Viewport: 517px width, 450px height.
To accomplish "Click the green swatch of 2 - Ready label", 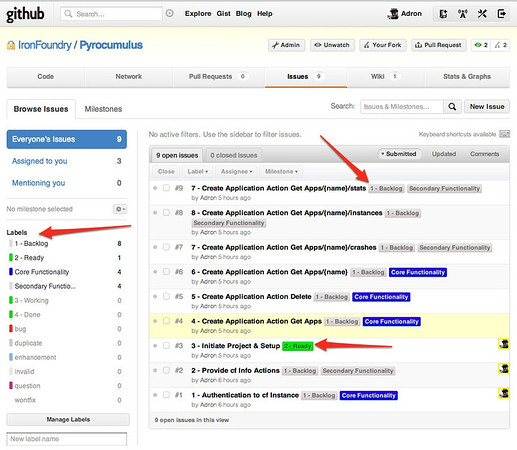I will pyautogui.click(x=11, y=258).
